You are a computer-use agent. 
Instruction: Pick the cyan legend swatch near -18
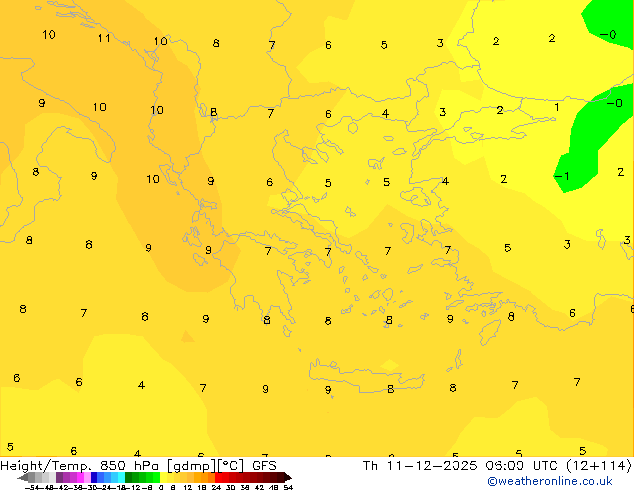click(x=121, y=477)
